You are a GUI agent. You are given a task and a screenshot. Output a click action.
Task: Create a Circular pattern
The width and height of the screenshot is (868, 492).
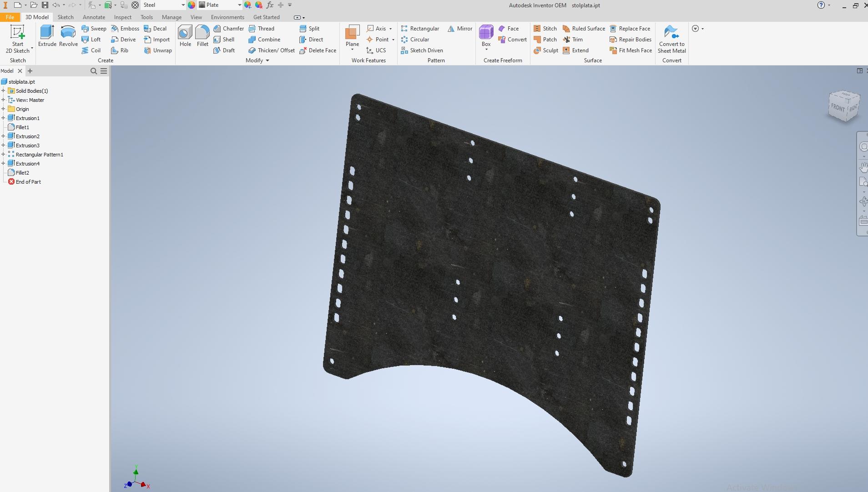click(415, 39)
